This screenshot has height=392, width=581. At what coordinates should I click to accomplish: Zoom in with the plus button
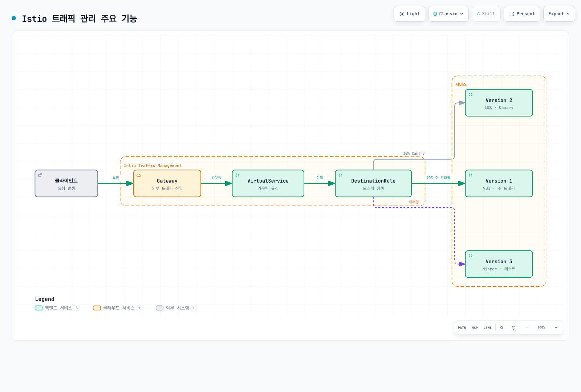tap(556, 328)
